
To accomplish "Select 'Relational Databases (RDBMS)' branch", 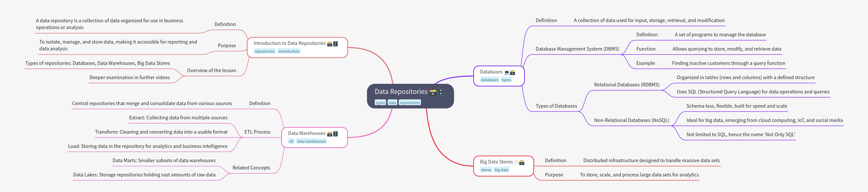I will coord(627,85).
